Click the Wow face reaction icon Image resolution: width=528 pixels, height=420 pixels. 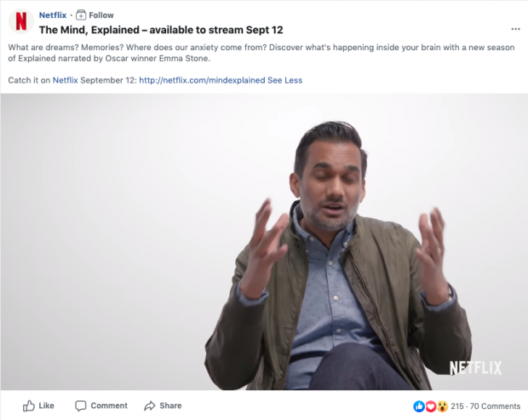tap(443, 406)
